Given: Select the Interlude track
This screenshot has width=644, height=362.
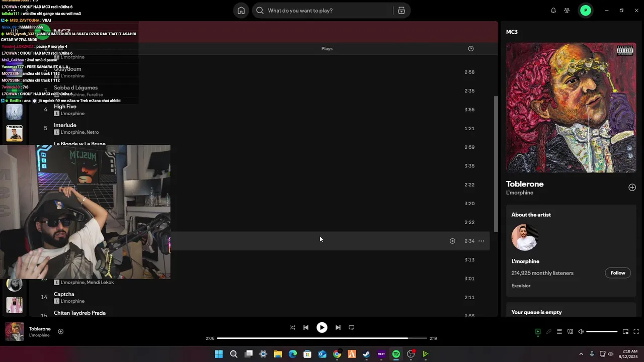Looking at the screenshot, I should click(x=65, y=125).
